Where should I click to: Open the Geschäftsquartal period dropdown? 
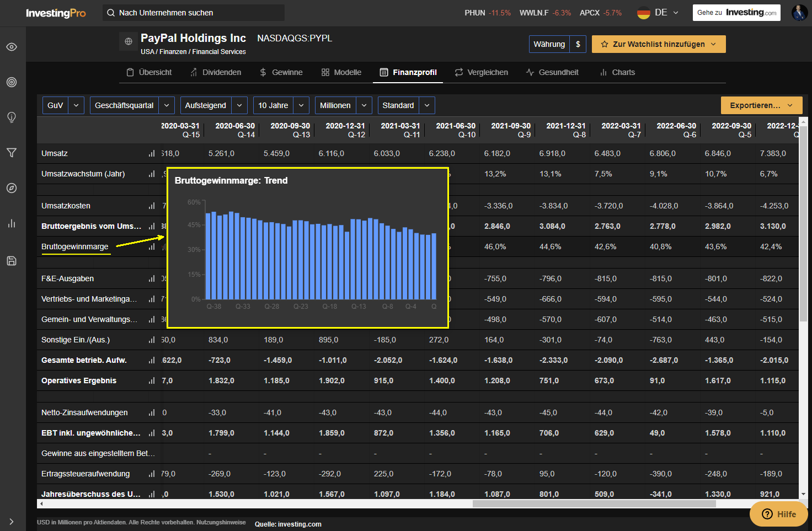point(132,105)
